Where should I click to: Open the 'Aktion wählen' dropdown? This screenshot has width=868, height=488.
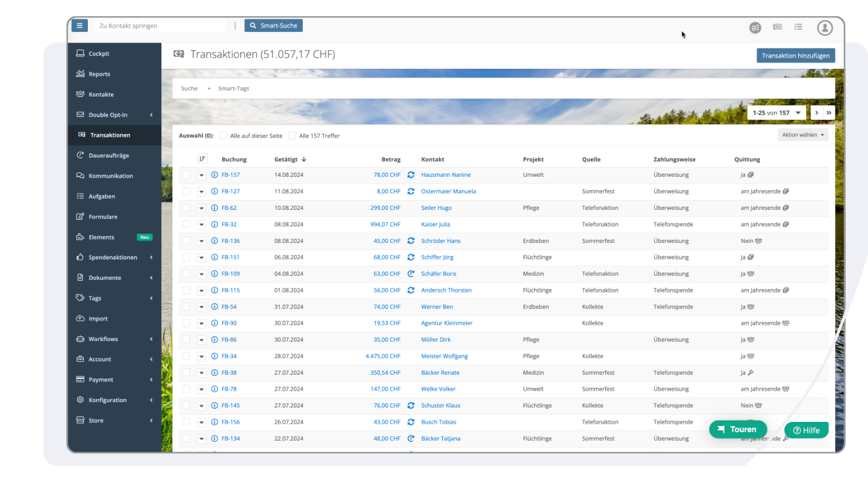(x=802, y=135)
